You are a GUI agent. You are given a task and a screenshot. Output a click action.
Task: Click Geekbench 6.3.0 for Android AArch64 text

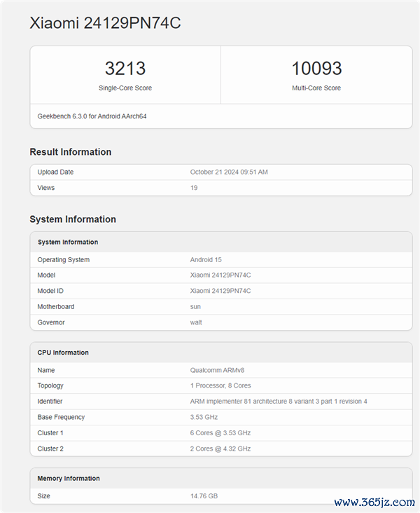point(92,116)
